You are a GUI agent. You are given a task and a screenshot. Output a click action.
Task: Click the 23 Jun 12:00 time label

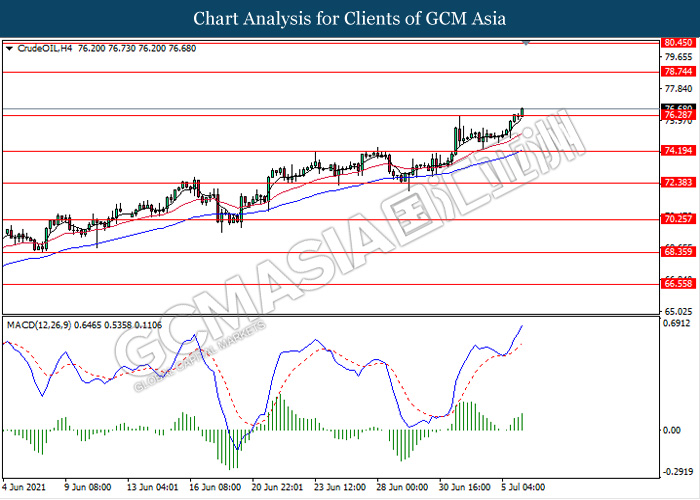[340, 487]
